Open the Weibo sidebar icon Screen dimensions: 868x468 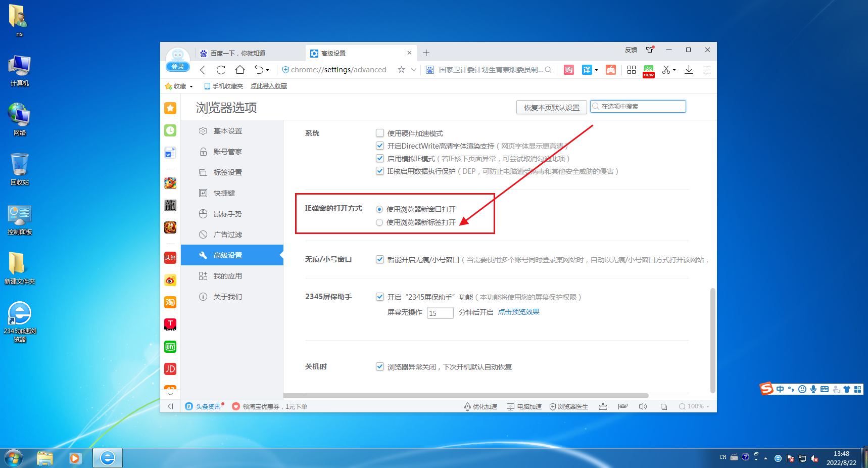[x=170, y=280]
